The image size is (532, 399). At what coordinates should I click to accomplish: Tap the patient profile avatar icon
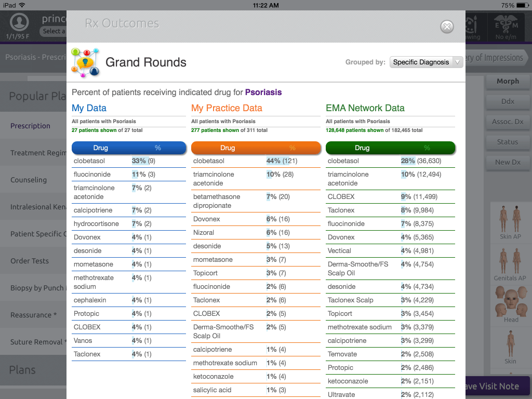[19, 22]
